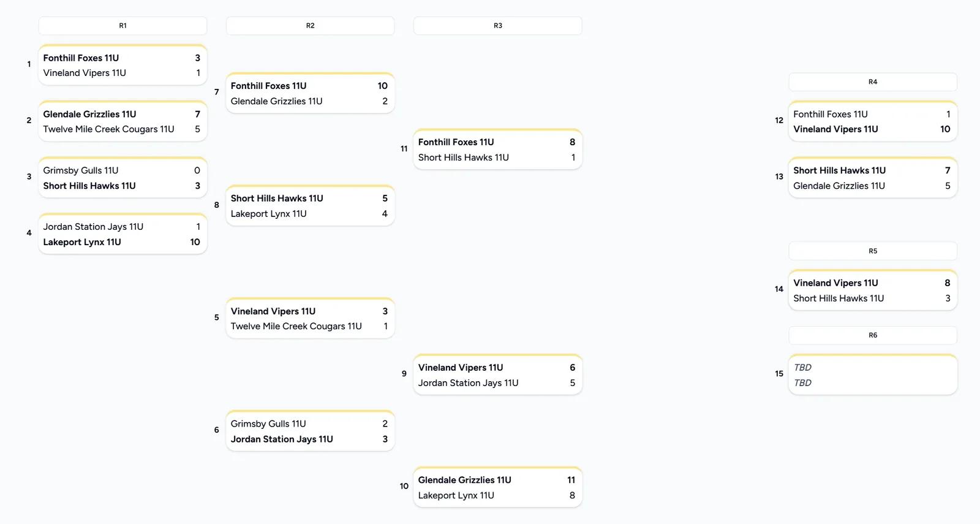Open match 4 Jordan Station Jays vs Lakeport Lynx
Image resolution: width=980 pixels, height=524 pixels.
(123, 234)
